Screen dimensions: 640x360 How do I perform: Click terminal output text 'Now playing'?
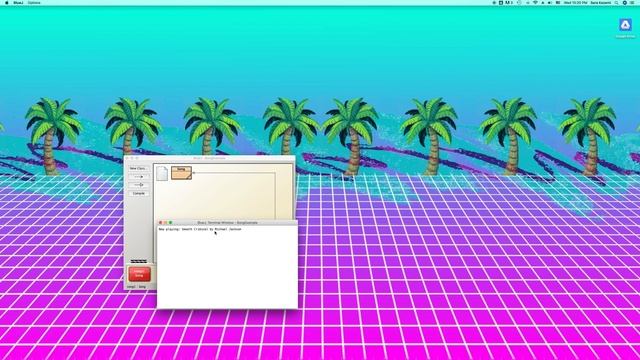pyautogui.click(x=169, y=229)
